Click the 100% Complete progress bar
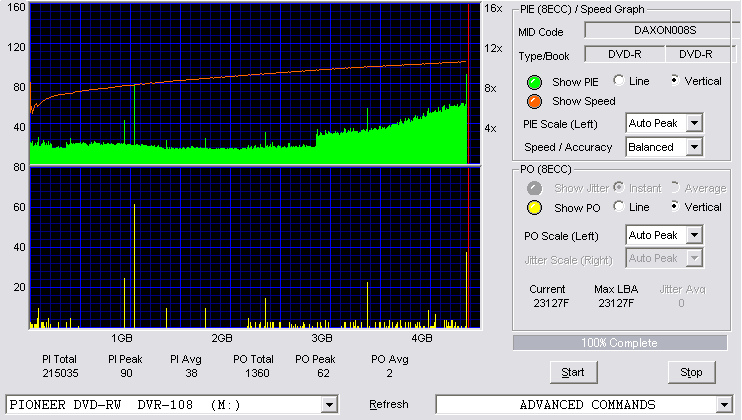 pos(619,343)
